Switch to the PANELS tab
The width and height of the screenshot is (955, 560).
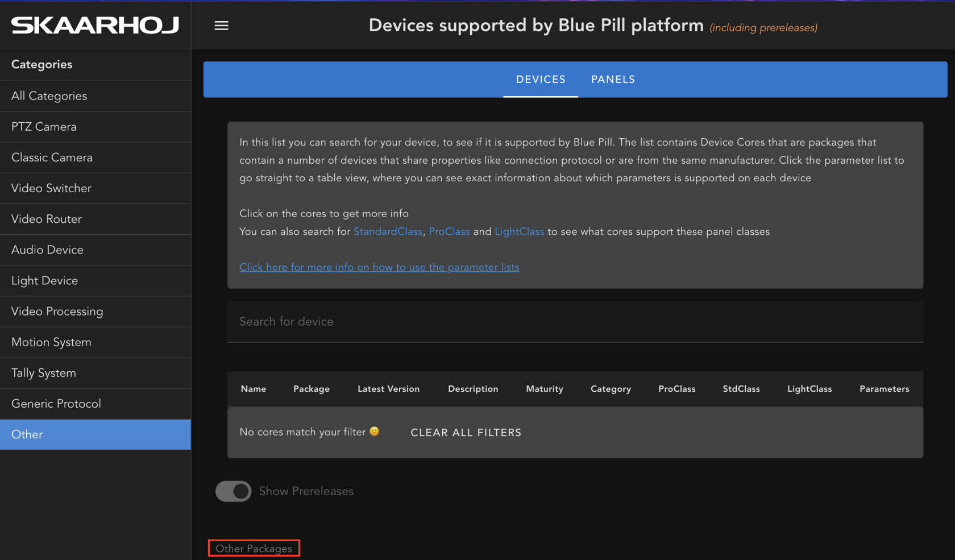613,80
